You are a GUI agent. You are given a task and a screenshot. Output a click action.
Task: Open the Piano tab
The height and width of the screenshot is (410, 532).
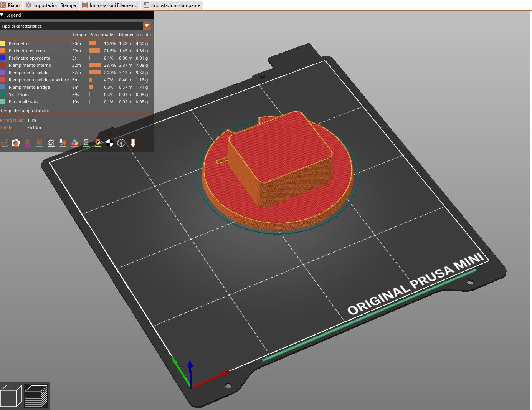pos(11,5)
